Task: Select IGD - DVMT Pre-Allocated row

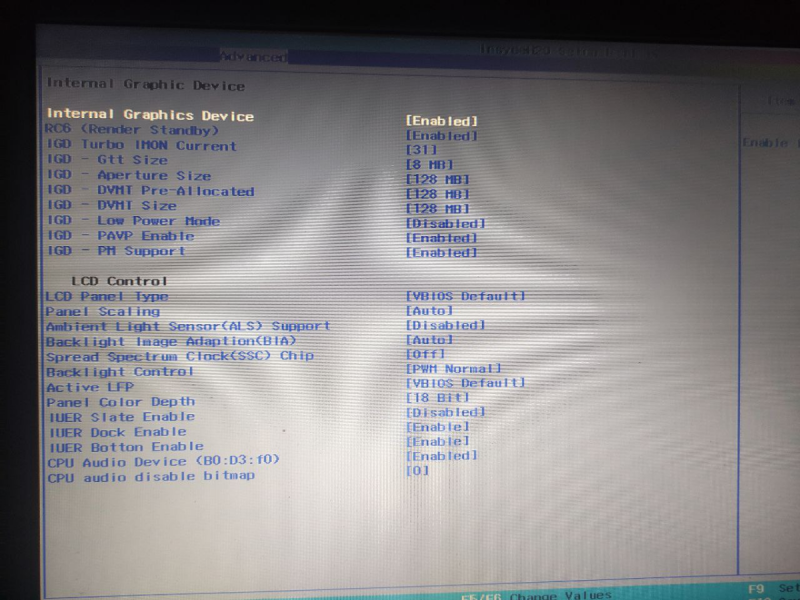Action: click(x=151, y=191)
